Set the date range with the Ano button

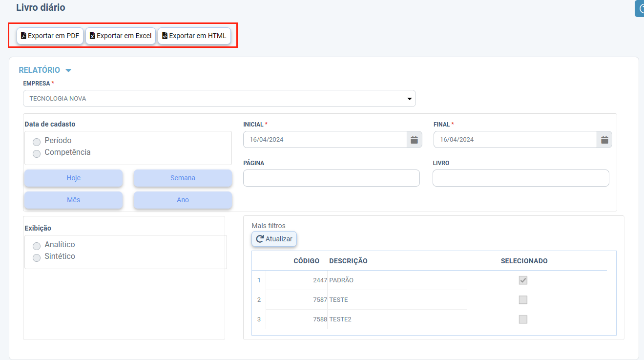183,200
